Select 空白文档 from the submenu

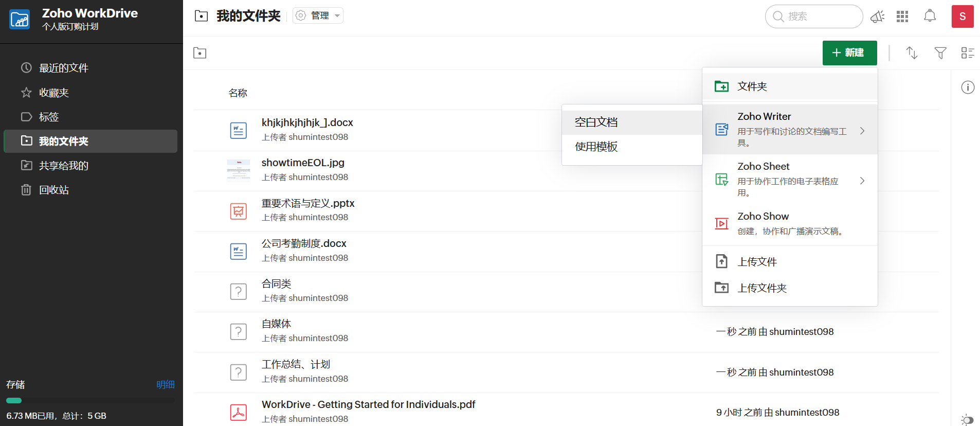tap(596, 122)
